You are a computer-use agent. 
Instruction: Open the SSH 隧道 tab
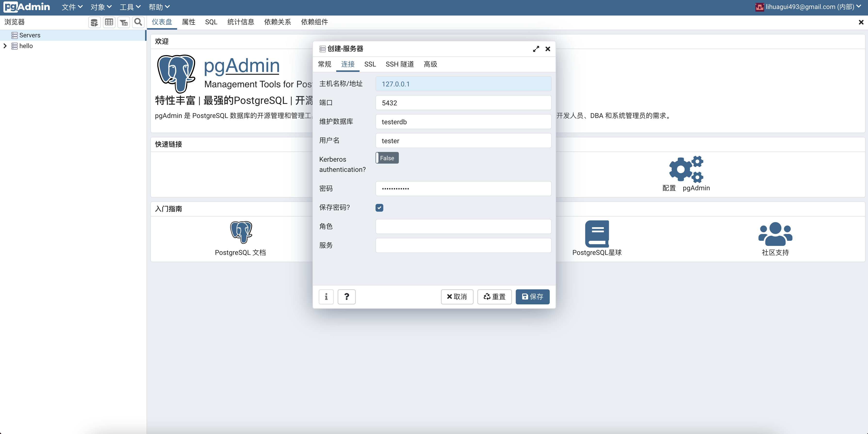pyautogui.click(x=400, y=64)
